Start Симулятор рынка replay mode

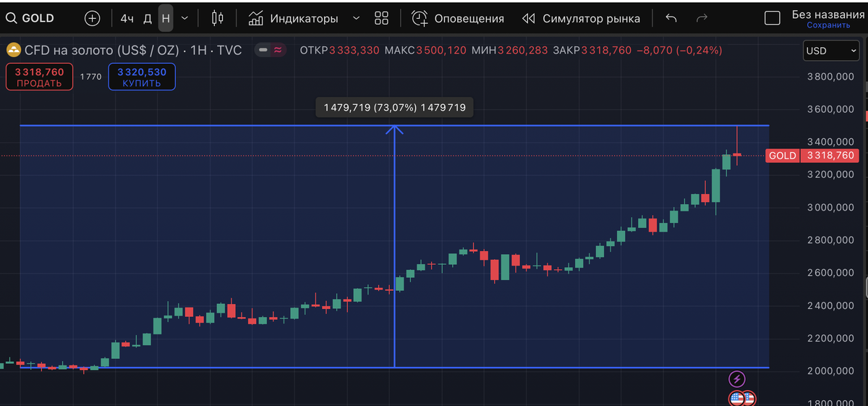tap(581, 18)
